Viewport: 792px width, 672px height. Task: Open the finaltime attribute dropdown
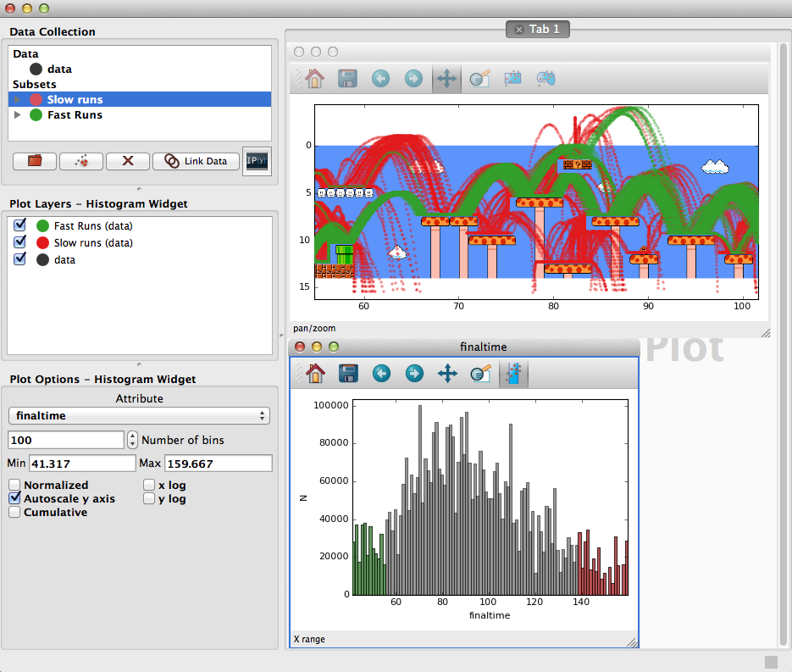click(140, 416)
